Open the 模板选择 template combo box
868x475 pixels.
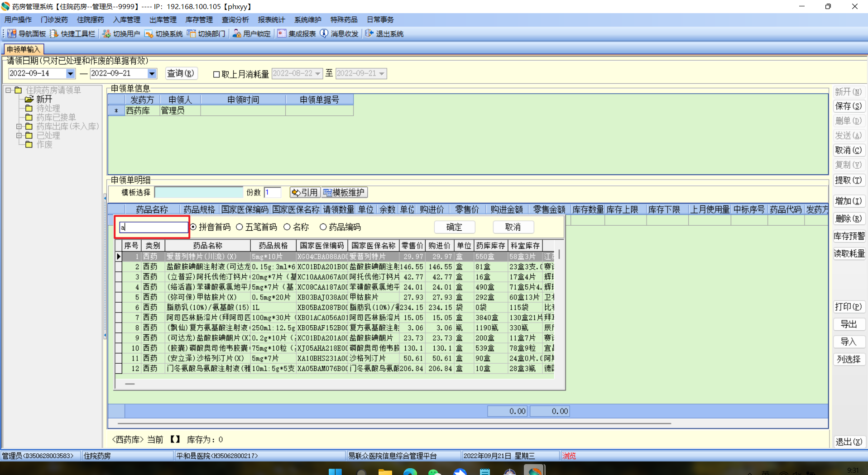point(199,192)
